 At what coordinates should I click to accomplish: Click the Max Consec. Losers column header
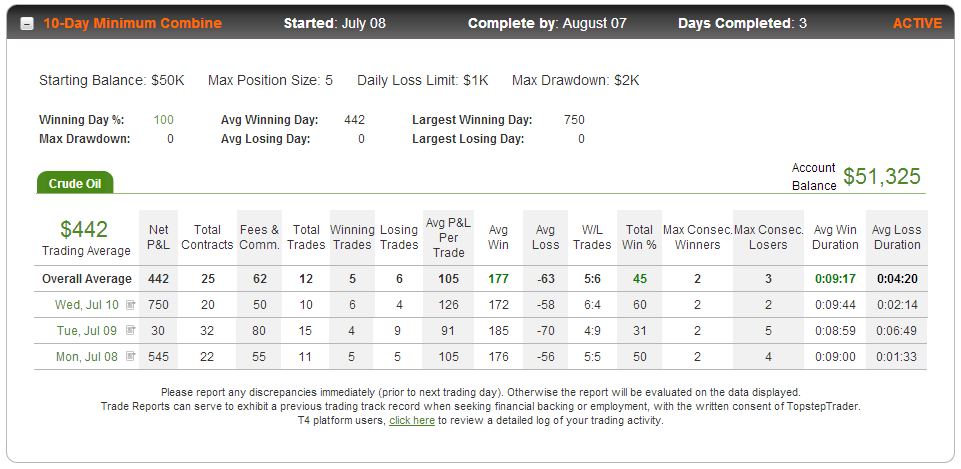(769, 237)
